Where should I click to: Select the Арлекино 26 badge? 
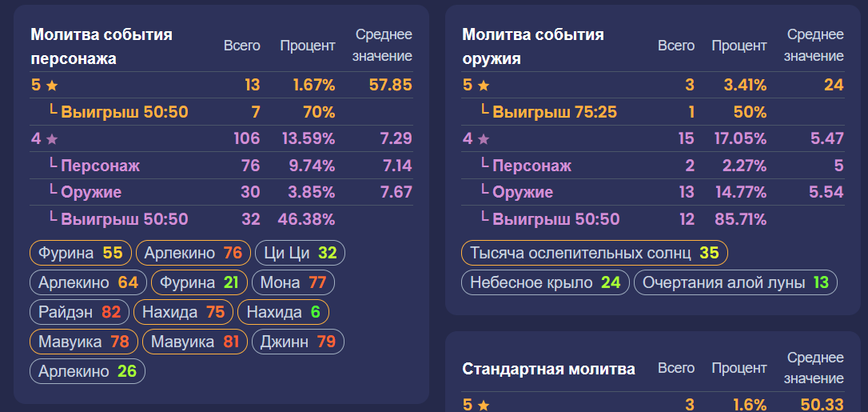click(x=87, y=371)
